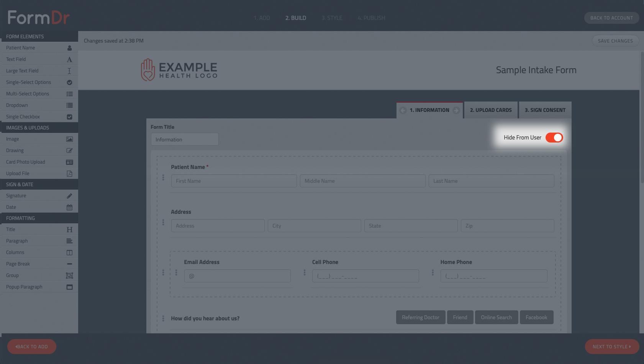This screenshot has width=644, height=364.
Task: Click the Image element picture icon
Action: (69, 139)
